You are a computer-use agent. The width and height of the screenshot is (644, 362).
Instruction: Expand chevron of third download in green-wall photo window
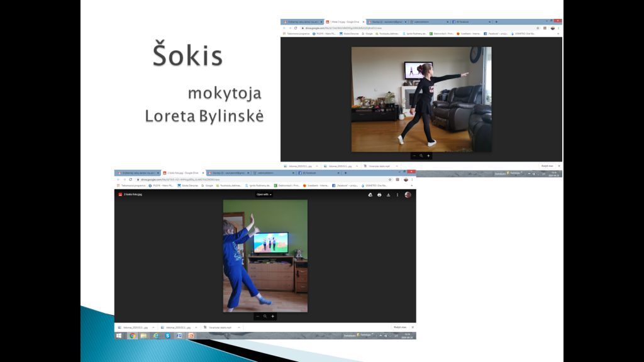pos(238,327)
